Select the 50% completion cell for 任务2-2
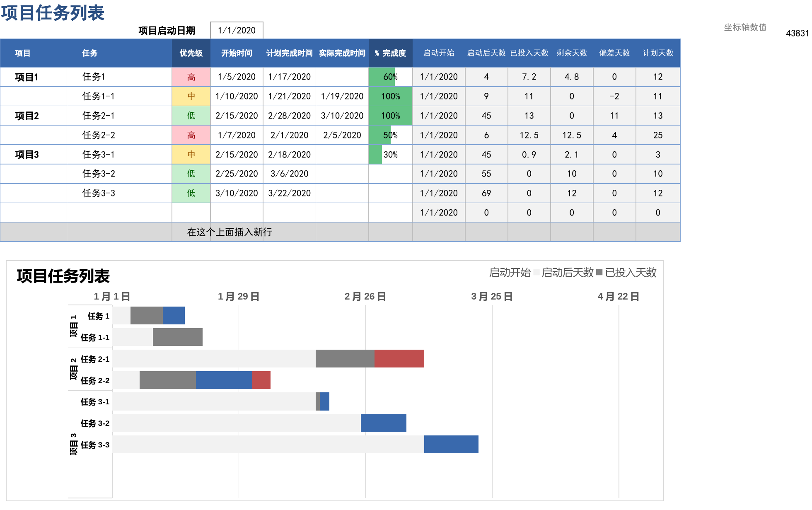The width and height of the screenshot is (812, 510). pyautogui.click(x=390, y=135)
